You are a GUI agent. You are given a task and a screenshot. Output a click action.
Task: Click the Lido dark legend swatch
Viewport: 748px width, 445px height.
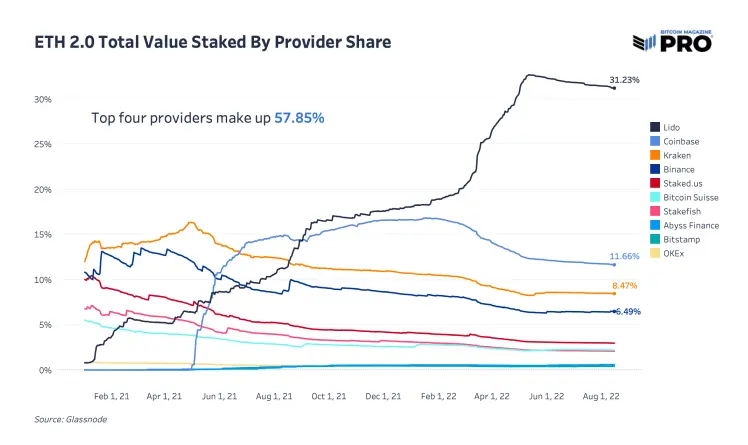(655, 127)
